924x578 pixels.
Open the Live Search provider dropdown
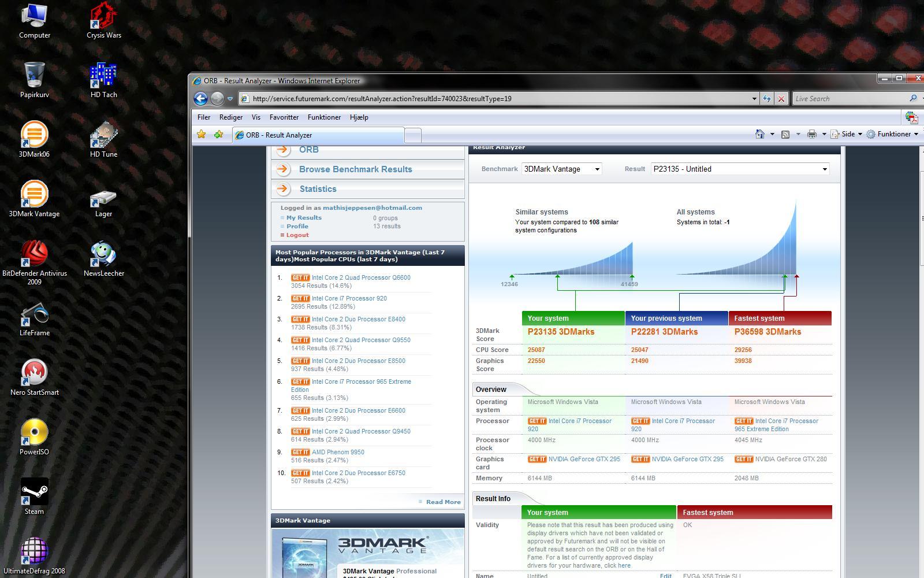(922, 98)
